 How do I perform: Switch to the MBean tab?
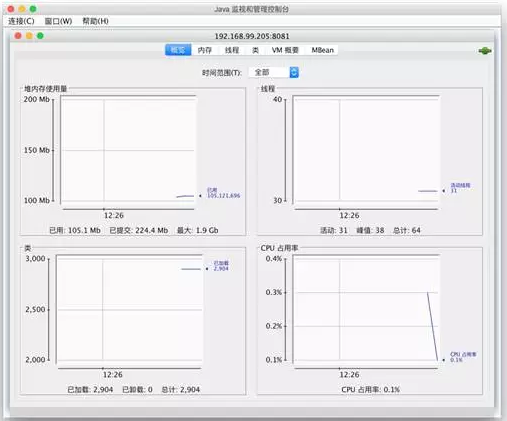(322, 50)
